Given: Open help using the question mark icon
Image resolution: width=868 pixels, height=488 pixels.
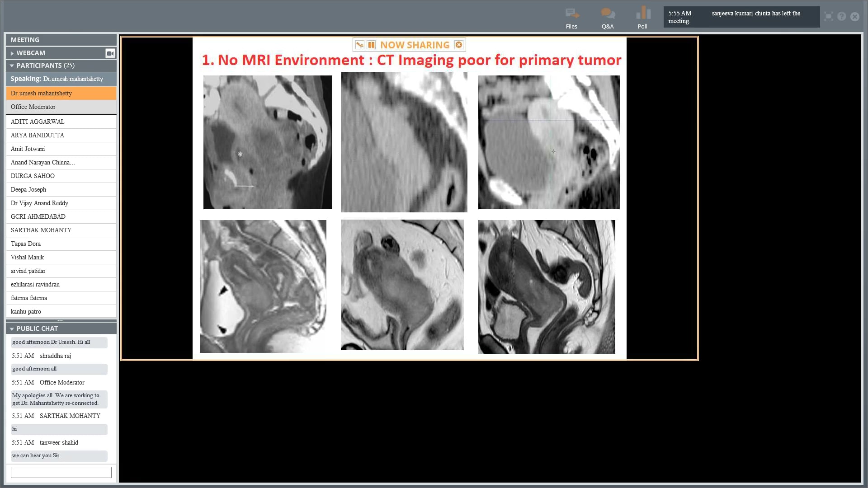Looking at the screenshot, I should (841, 16).
